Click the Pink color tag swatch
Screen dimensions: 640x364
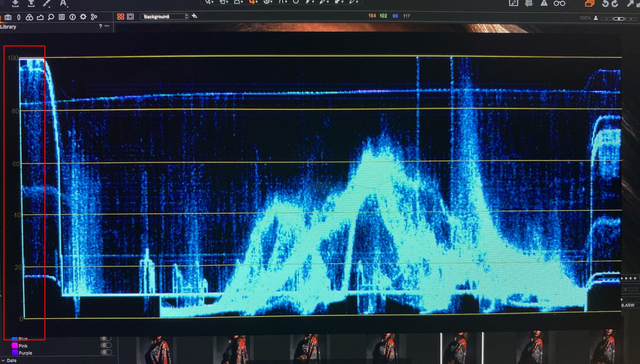pos(15,346)
